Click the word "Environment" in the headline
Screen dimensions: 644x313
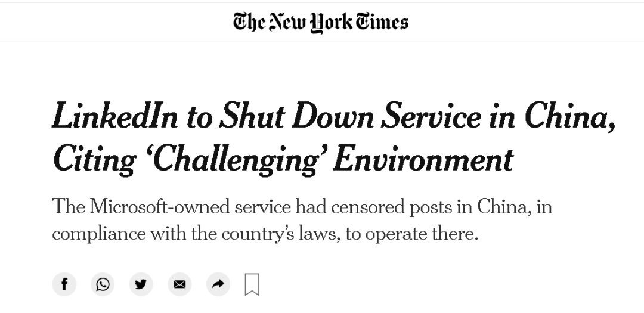click(423, 160)
